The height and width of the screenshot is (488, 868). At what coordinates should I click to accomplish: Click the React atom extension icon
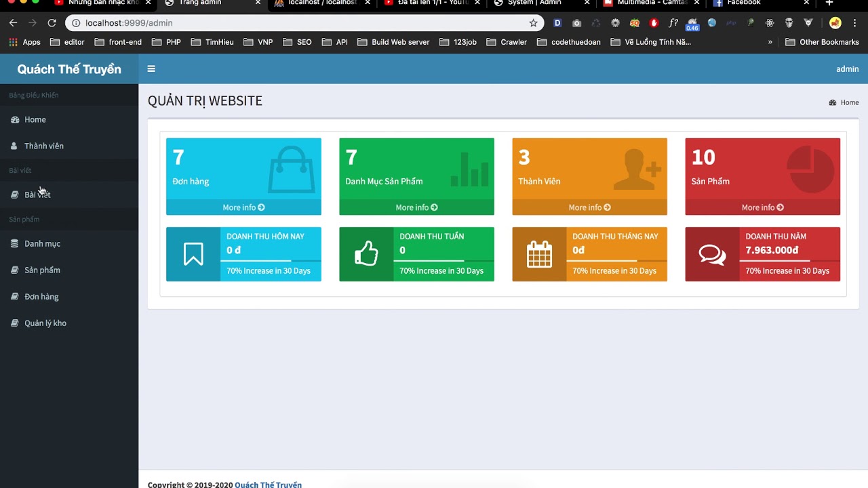[770, 23]
